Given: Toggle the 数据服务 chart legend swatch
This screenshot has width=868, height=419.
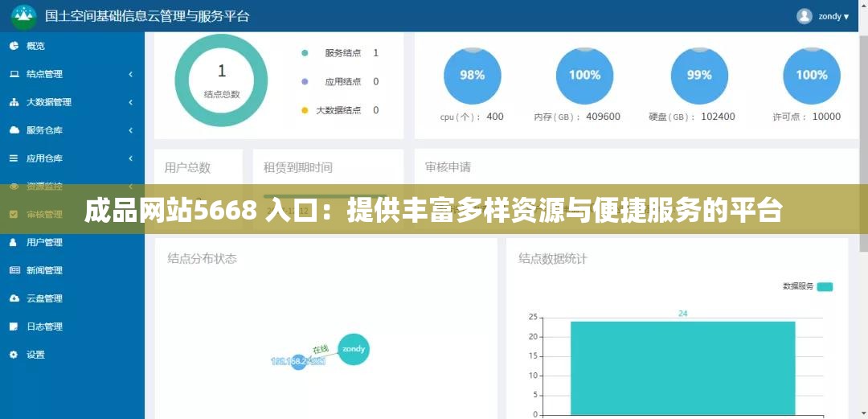Looking at the screenshot, I should click(x=825, y=286).
